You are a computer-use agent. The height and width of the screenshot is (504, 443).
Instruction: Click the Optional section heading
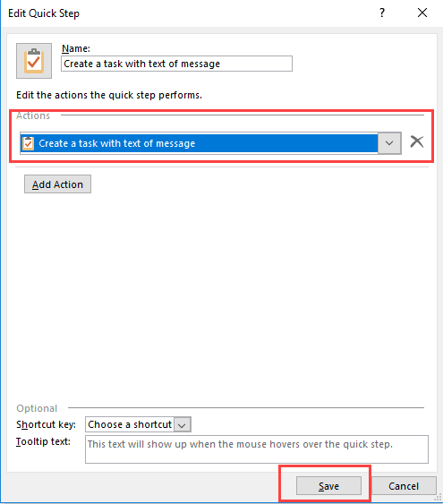coord(37,408)
